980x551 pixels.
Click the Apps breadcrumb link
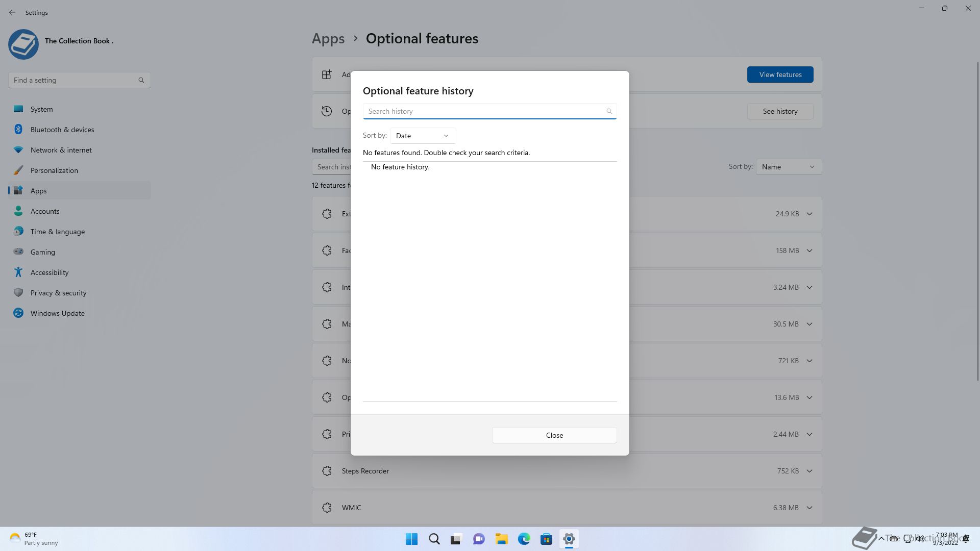tap(328, 39)
